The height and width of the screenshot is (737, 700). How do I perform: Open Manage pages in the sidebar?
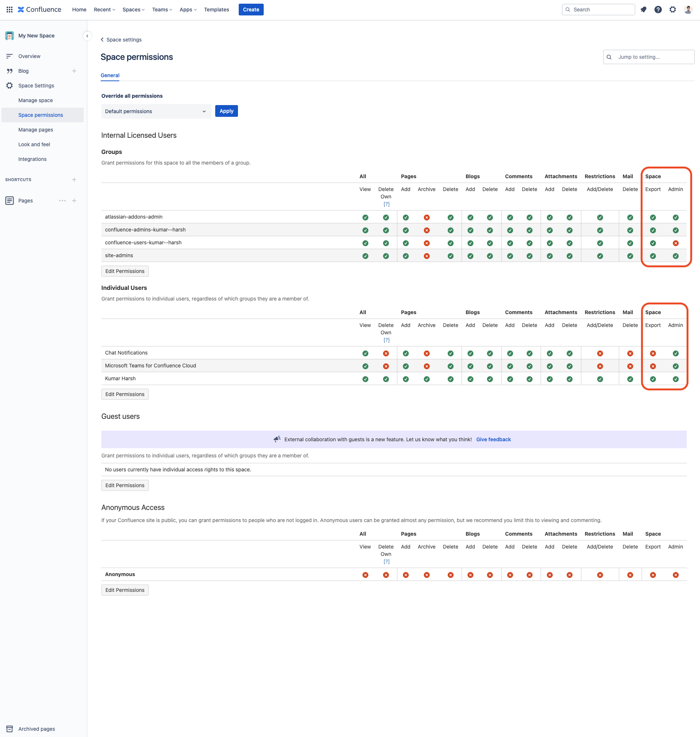[x=36, y=130]
